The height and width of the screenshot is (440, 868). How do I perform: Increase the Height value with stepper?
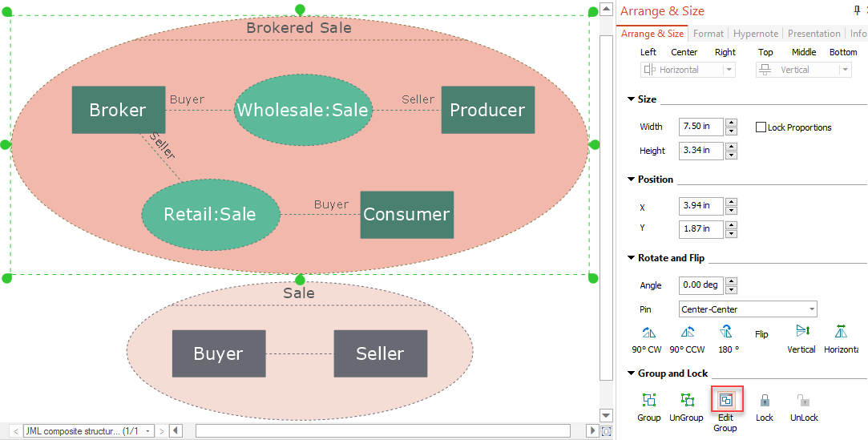pyautogui.click(x=731, y=146)
